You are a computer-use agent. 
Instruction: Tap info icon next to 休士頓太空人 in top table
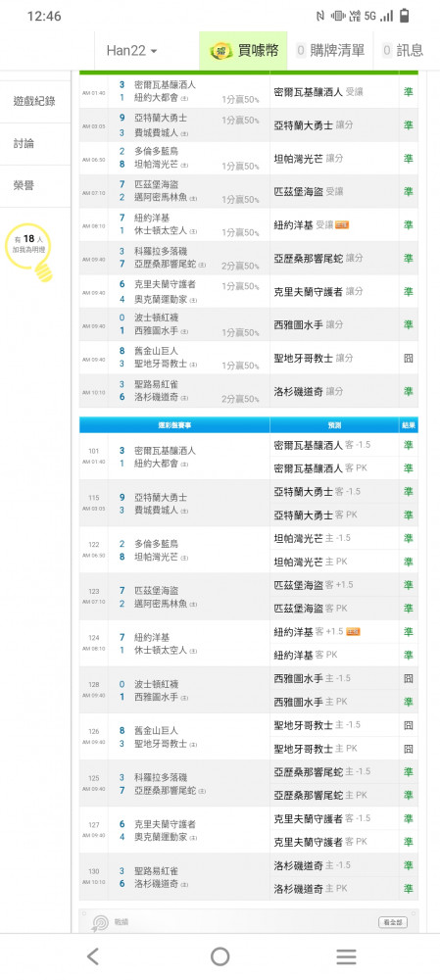[193, 232]
